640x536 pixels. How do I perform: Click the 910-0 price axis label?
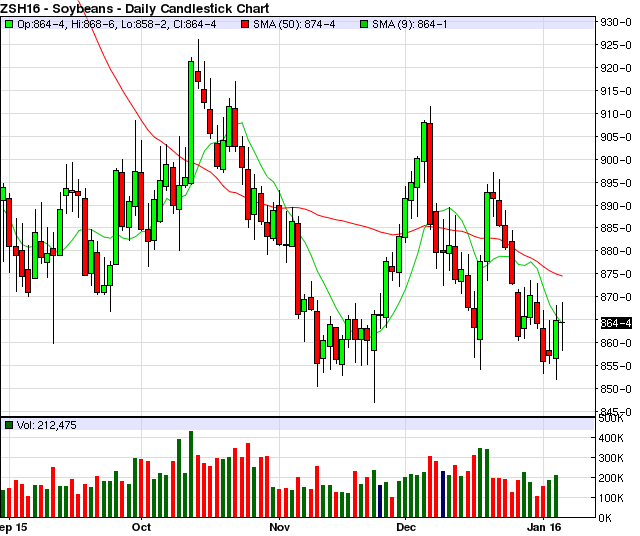(616, 114)
